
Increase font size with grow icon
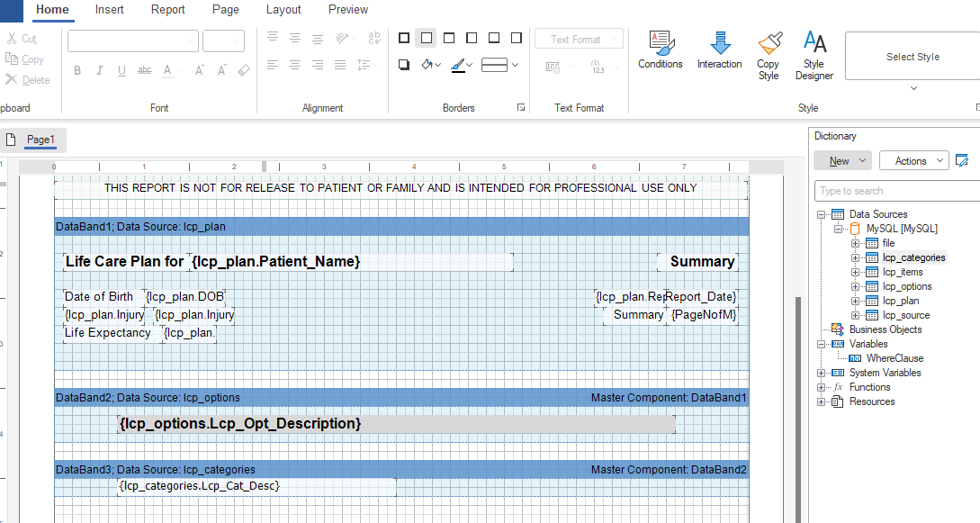(x=200, y=70)
